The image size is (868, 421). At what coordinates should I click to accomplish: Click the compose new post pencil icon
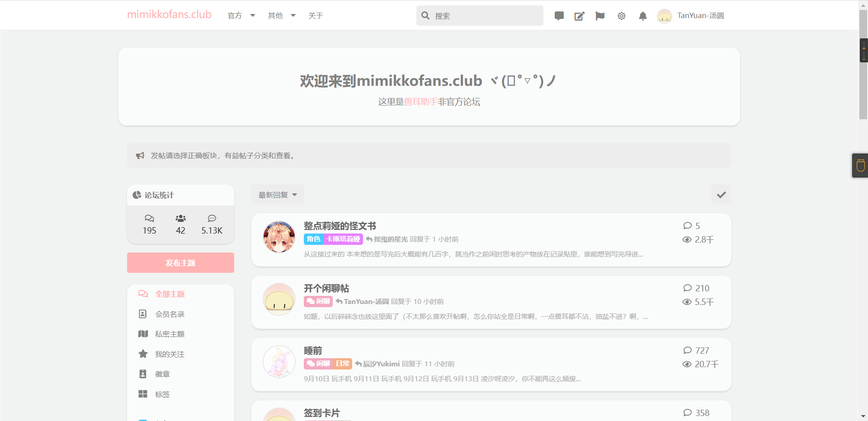click(x=579, y=16)
